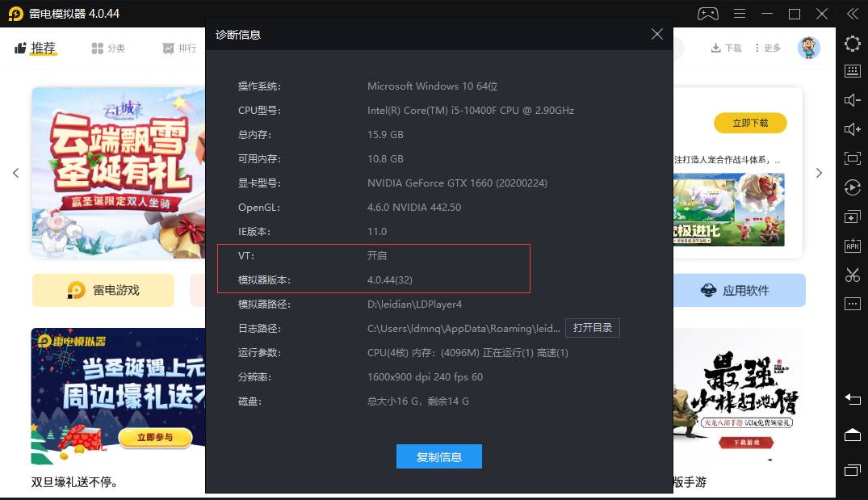
Task: Click the volume down icon
Action: coord(853,100)
